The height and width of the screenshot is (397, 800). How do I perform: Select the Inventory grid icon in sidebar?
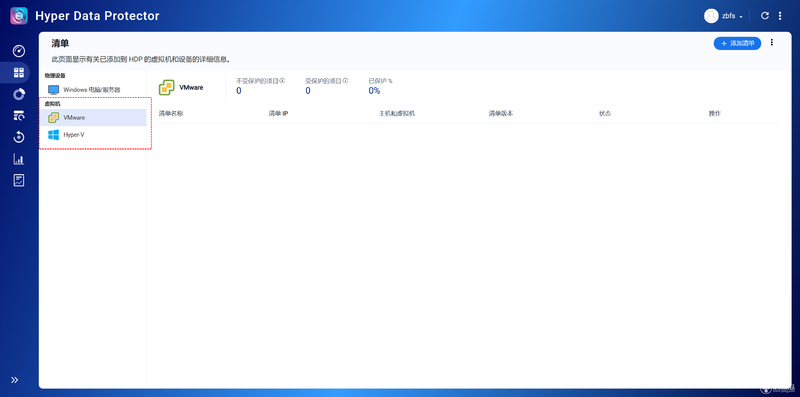[x=19, y=72]
